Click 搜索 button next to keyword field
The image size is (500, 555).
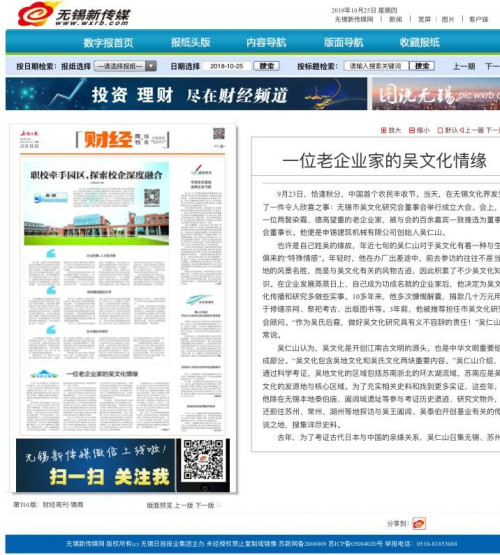point(422,66)
